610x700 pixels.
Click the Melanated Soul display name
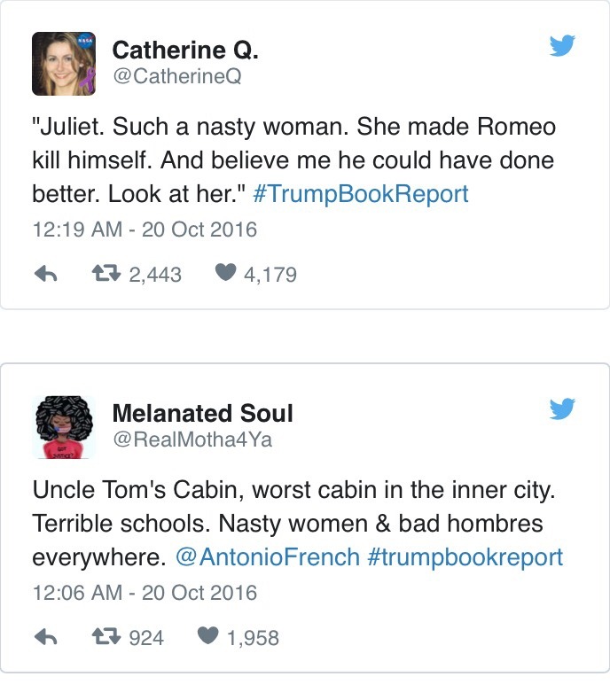coord(202,413)
